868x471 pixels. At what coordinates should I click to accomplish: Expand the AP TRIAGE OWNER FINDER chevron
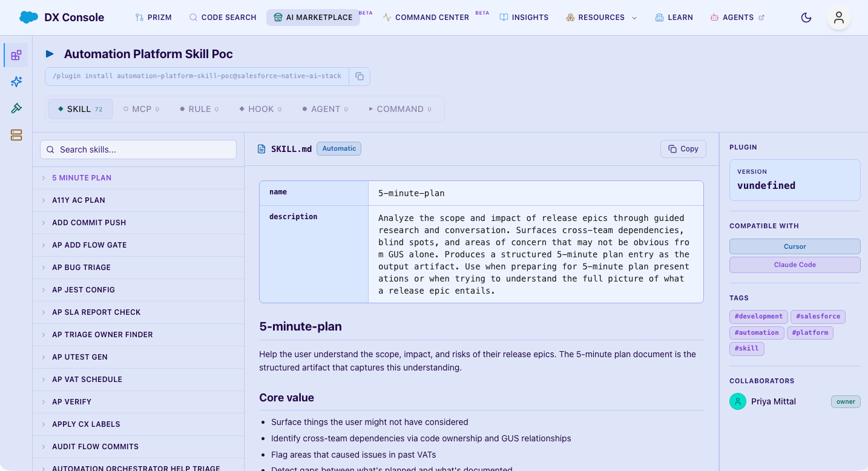pyautogui.click(x=44, y=335)
